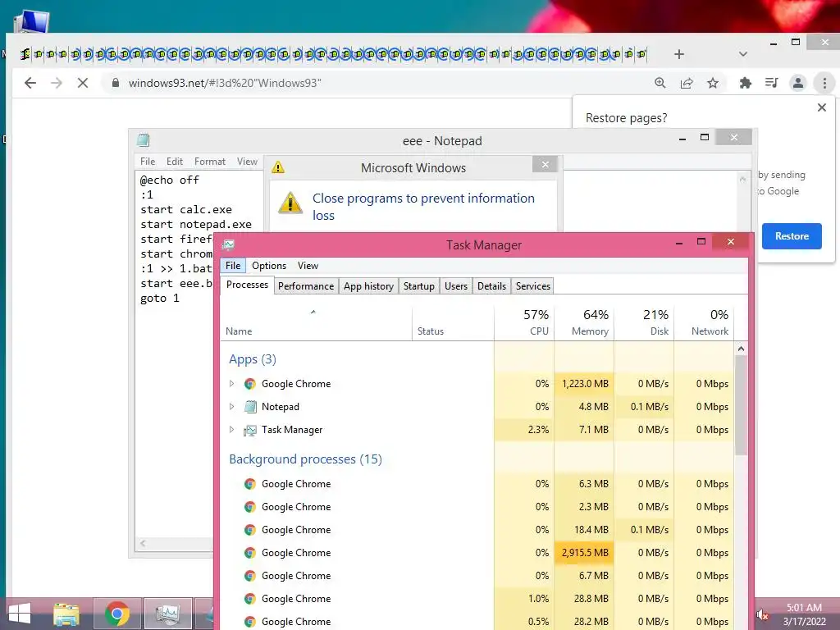The width and height of the screenshot is (840, 630).
Task: Expand the Task Manager app entry
Action: point(231,430)
